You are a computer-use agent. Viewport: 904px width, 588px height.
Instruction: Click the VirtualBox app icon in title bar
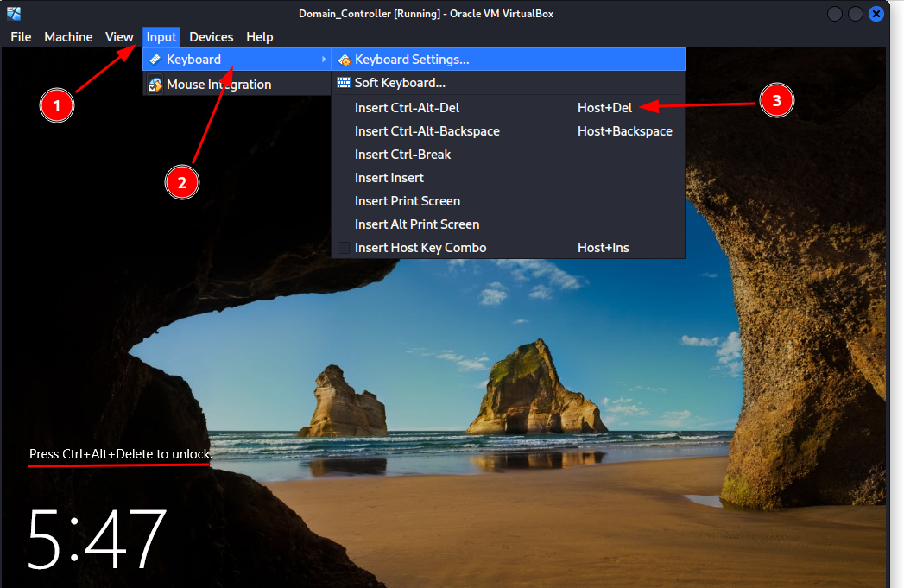coord(14,13)
